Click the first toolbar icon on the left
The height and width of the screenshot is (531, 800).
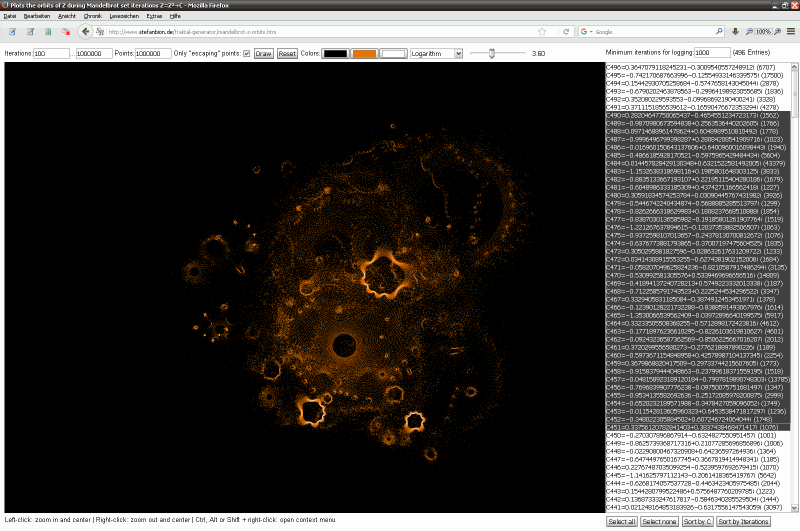coord(11,32)
